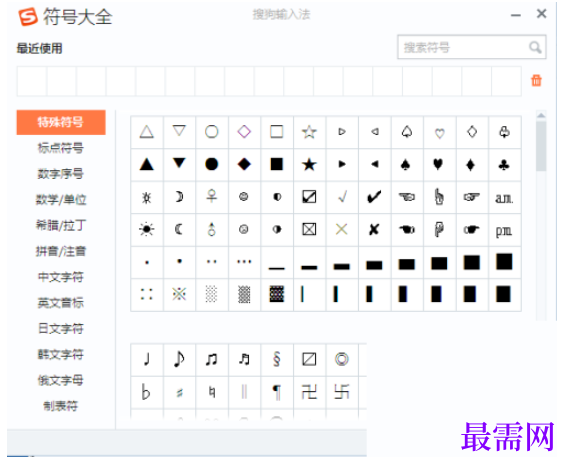Pick the hollow circle symbol
Viewport: 573px width, 468px height.
pyautogui.click(x=212, y=132)
